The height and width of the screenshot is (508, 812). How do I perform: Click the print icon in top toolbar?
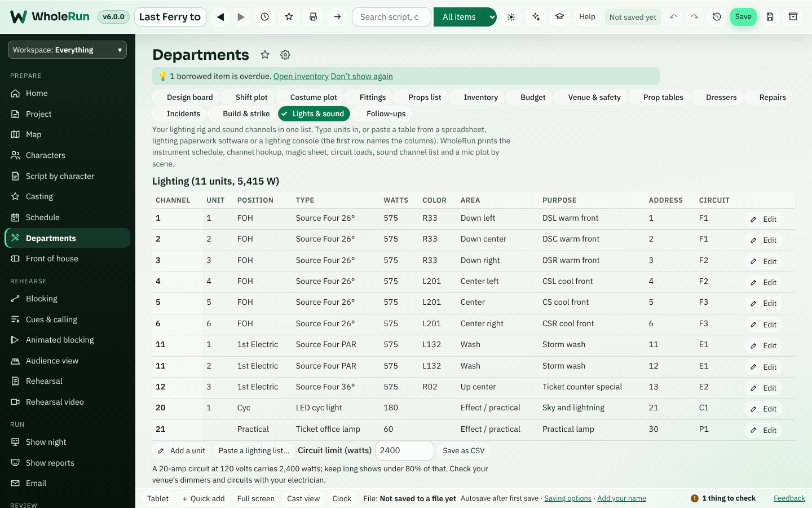[x=313, y=17]
